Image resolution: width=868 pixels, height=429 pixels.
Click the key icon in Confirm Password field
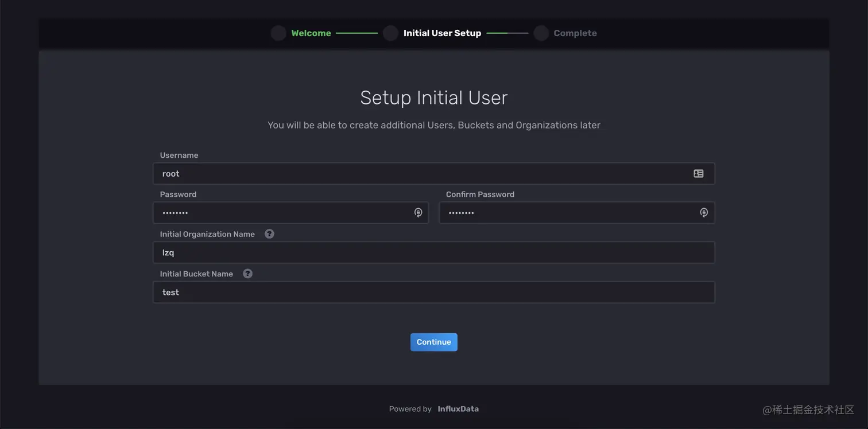[x=704, y=213]
